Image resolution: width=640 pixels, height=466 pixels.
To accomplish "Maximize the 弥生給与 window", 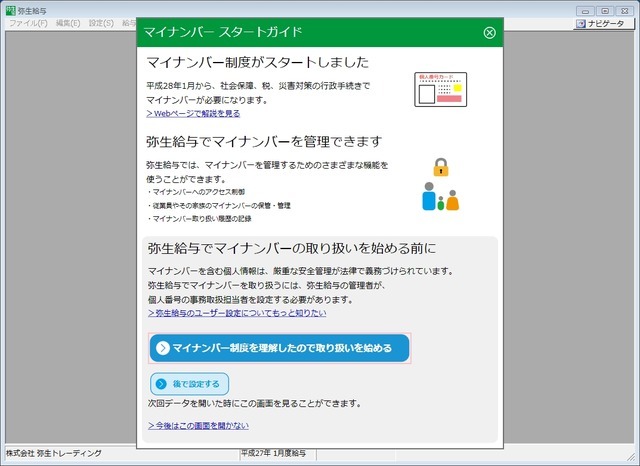I will (605, 11).
